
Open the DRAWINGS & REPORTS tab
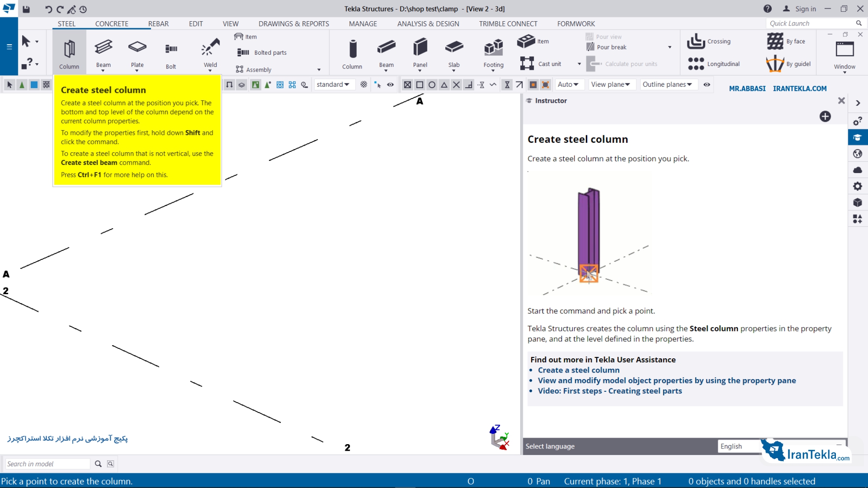coord(294,24)
